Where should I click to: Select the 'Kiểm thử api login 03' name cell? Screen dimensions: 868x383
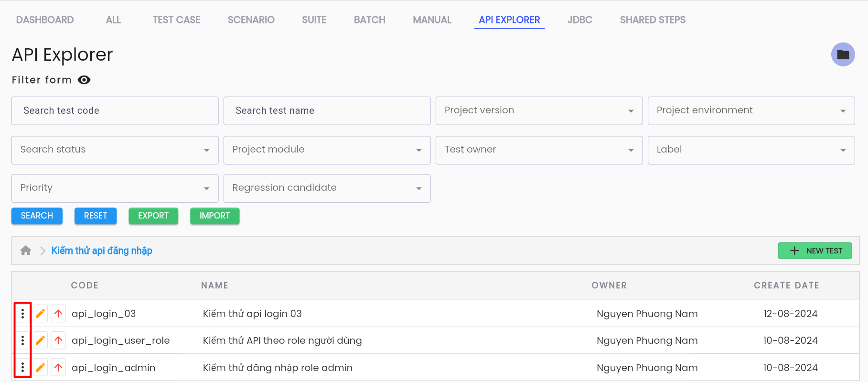tap(252, 314)
